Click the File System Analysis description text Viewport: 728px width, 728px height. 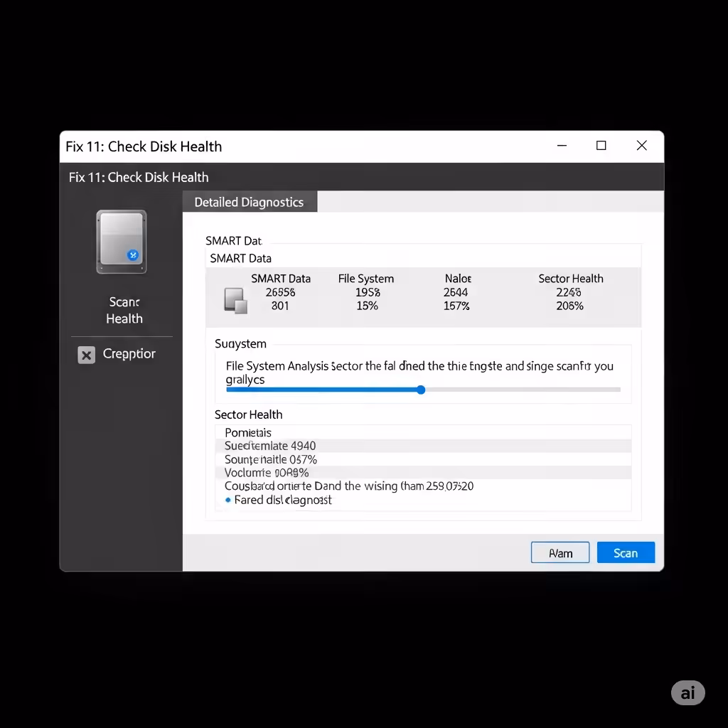(x=419, y=373)
